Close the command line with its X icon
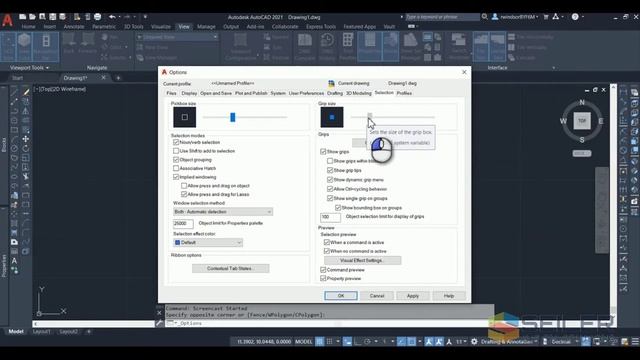 [159, 313]
